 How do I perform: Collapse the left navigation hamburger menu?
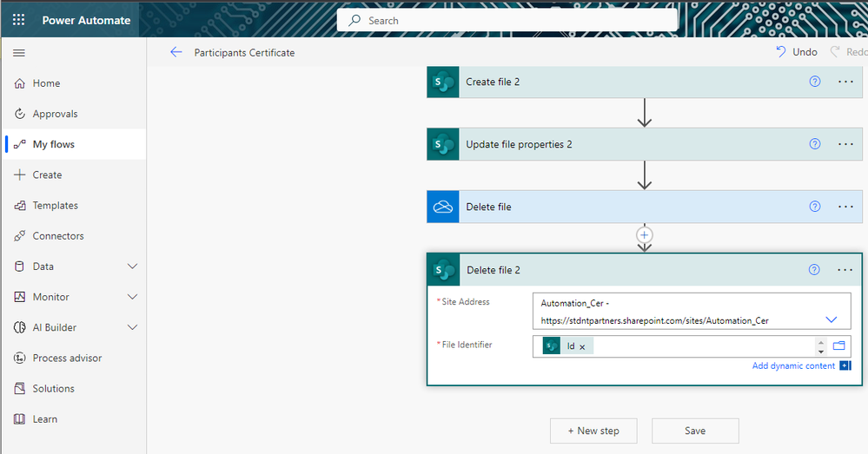coord(19,53)
